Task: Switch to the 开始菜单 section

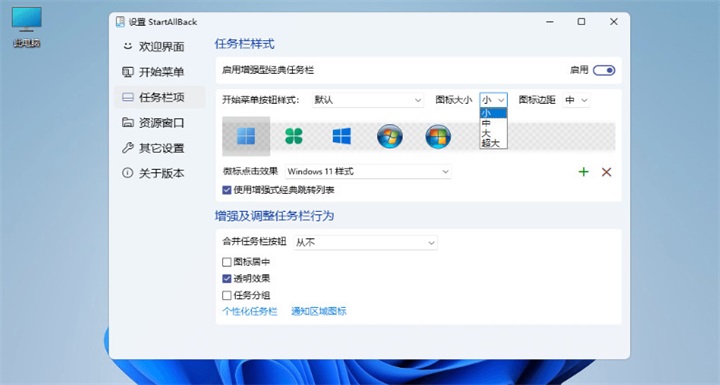Action: point(159,72)
